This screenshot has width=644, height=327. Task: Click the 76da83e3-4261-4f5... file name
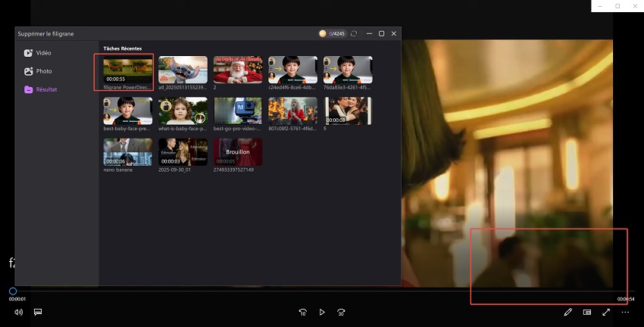coord(347,87)
